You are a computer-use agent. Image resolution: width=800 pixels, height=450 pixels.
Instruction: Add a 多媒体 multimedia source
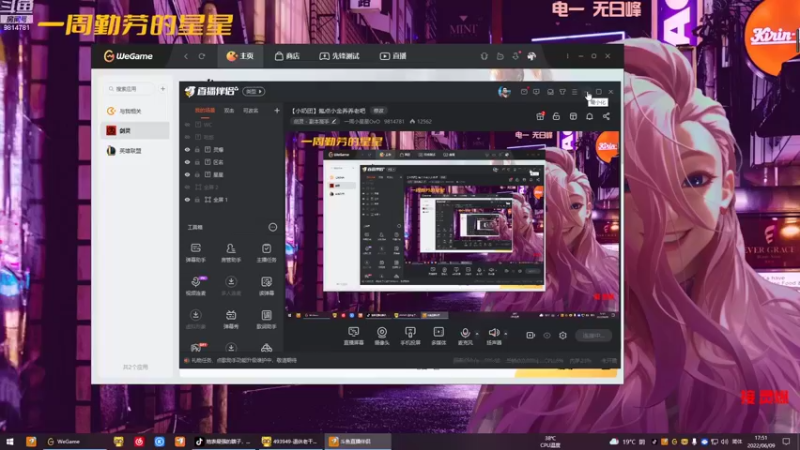click(x=439, y=336)
